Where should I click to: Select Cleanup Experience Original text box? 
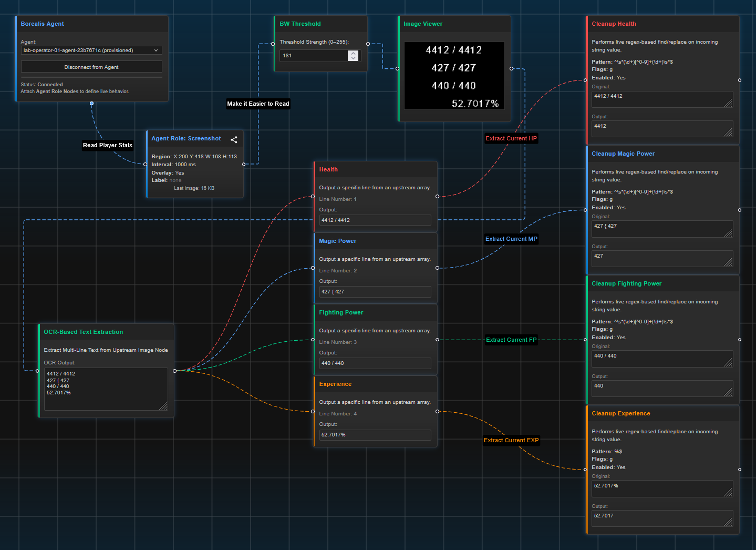coord(662,489)
